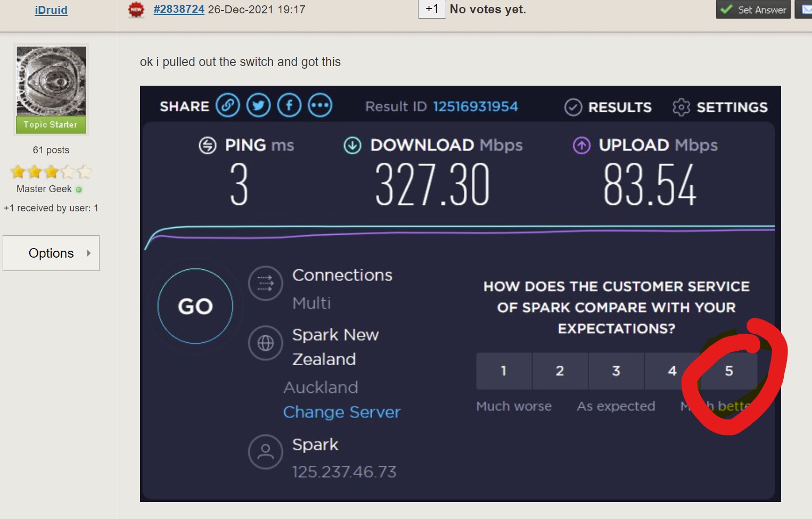Click the Change Server link
812x519 pixels.
pyautogui.click(x=341, y=412)
